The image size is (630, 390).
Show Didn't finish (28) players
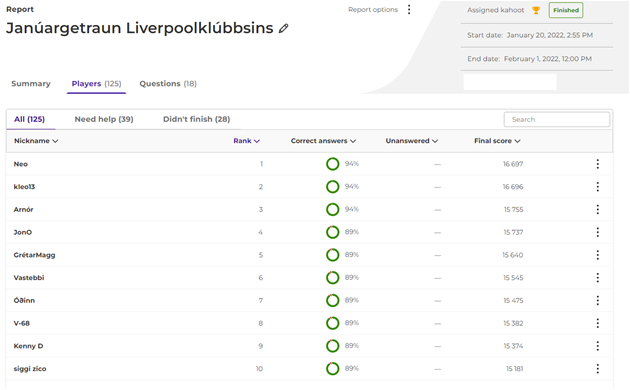196,119
